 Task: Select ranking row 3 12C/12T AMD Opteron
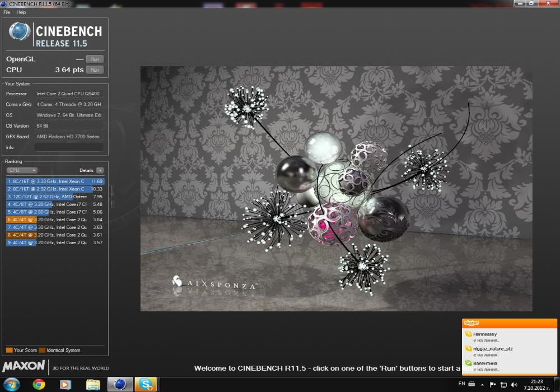(55, 197)
